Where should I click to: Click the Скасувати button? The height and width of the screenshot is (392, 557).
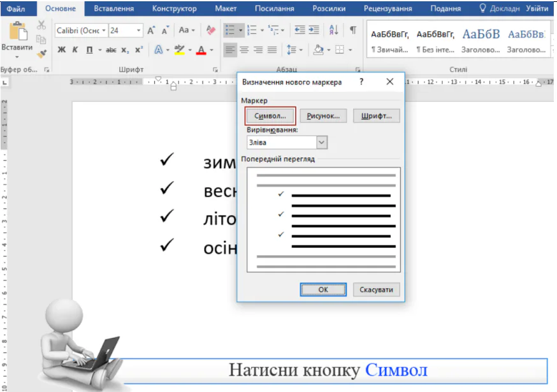(377, 289)
